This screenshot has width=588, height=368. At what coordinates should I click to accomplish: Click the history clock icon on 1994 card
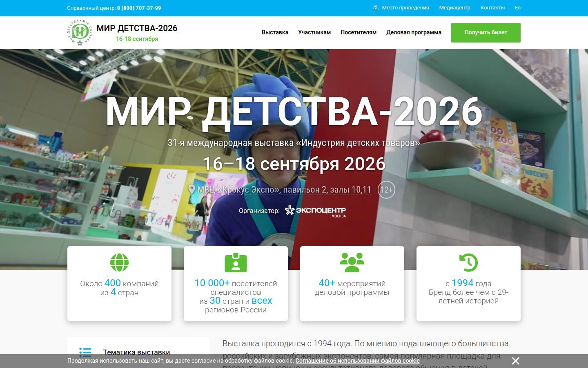(468, 263)
